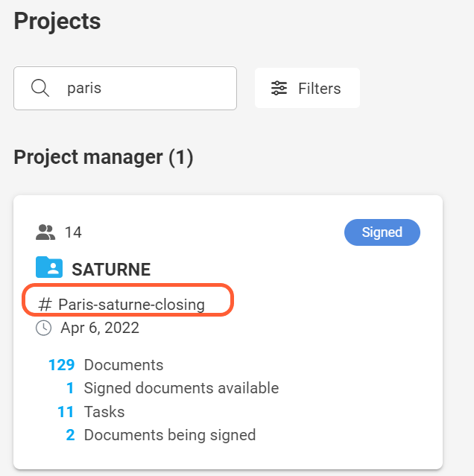The height and width of the screenshot is (476, 474).
Task: Click the Projects page heading
Action: pos(57,21)
